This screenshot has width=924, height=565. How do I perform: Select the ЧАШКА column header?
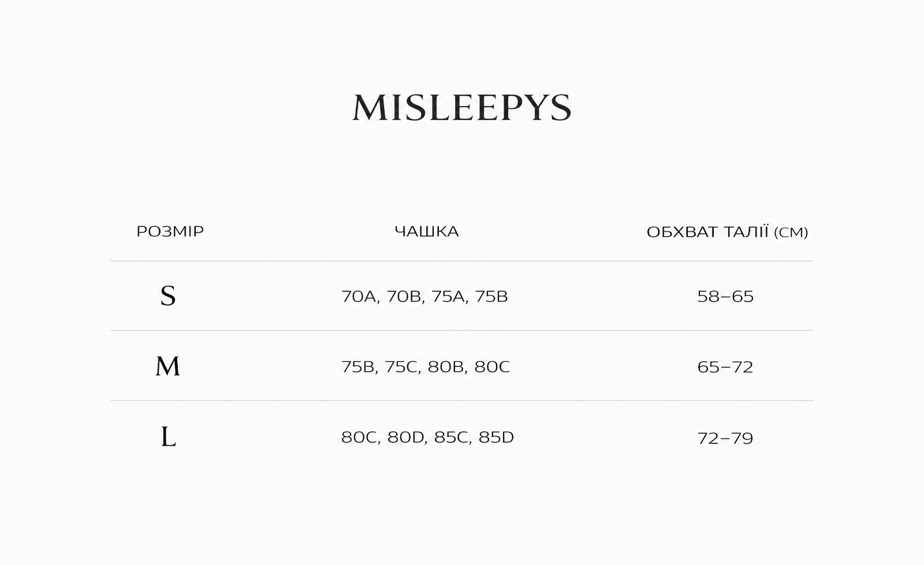[427, 232]
